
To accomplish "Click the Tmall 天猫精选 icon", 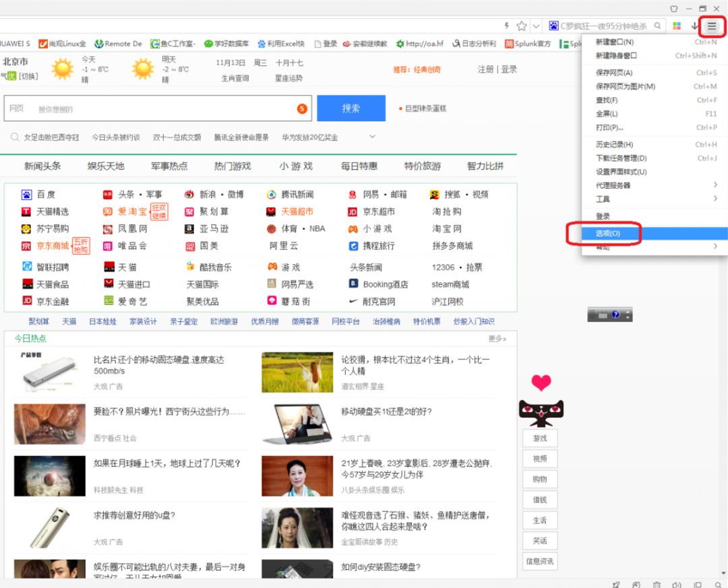I will point(26,211).
